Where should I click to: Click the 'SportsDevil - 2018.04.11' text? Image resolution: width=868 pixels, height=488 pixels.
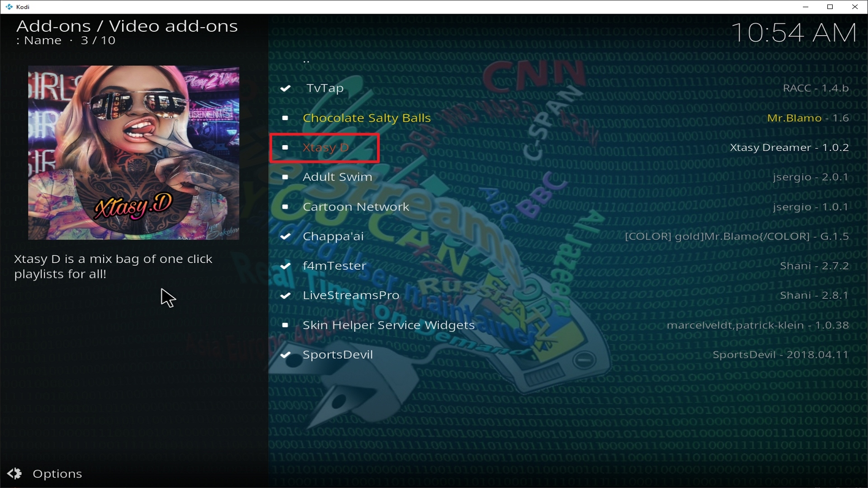point(781,355)
